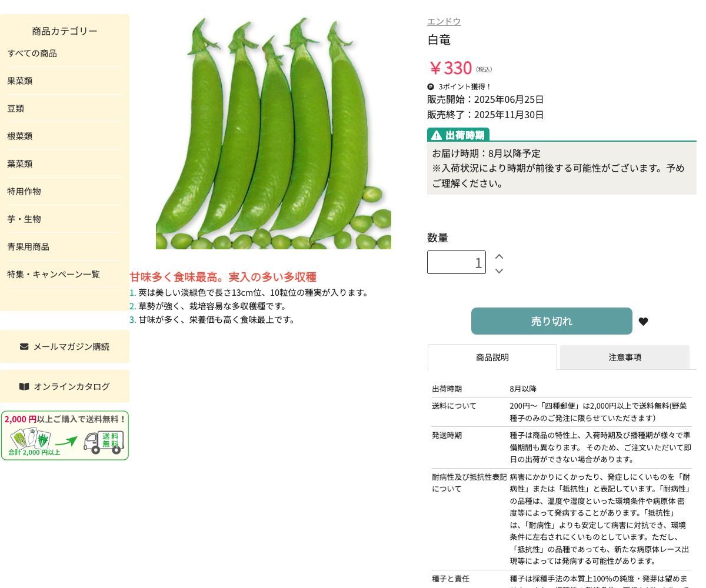Image resolution: width=706 pixels, height=588 pixels.
Task: Open the 芋・生物 category
Action: 24,219
